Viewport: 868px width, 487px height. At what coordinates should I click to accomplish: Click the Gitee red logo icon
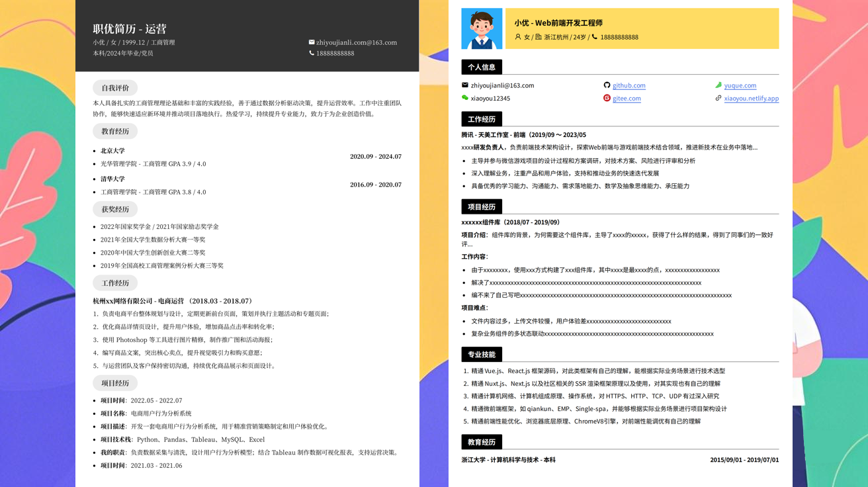click(607, 98)
